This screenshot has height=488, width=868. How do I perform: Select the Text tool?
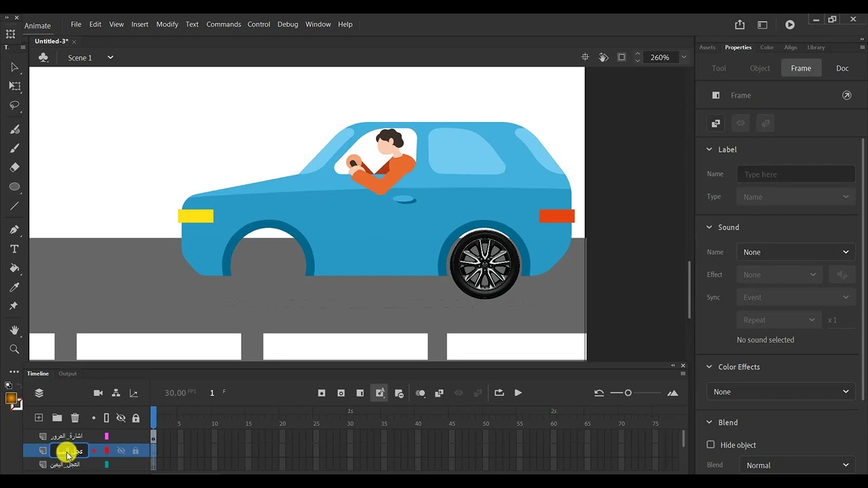[x=14, y=249]
